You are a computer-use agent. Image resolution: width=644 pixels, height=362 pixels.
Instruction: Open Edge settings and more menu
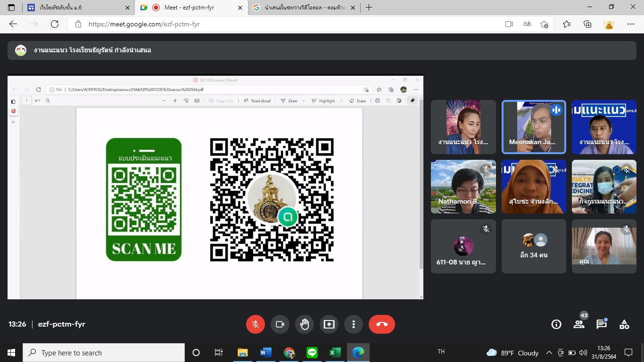(631, 24)
